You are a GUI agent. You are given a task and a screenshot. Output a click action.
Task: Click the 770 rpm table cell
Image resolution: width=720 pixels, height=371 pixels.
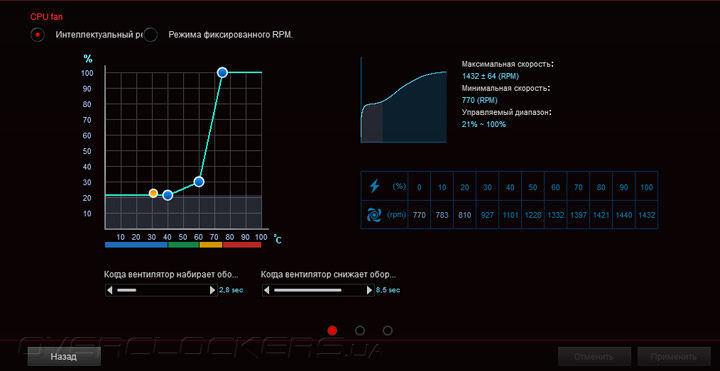[x=419, y=214]
